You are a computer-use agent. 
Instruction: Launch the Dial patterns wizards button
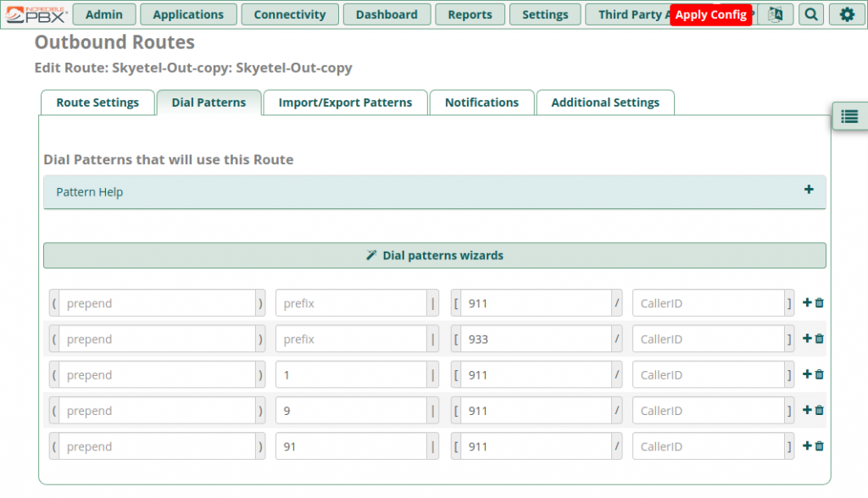[435, 256]
